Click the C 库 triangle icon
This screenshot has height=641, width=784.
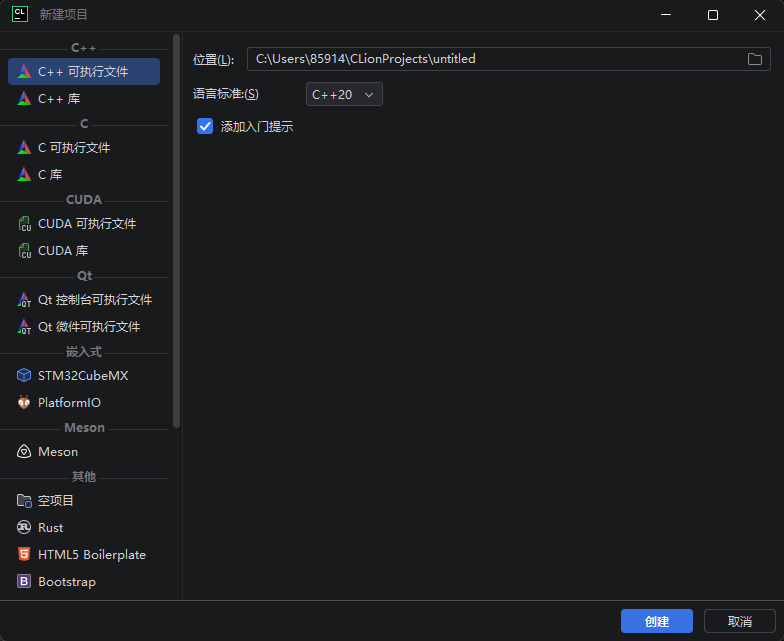pos(24,174)
